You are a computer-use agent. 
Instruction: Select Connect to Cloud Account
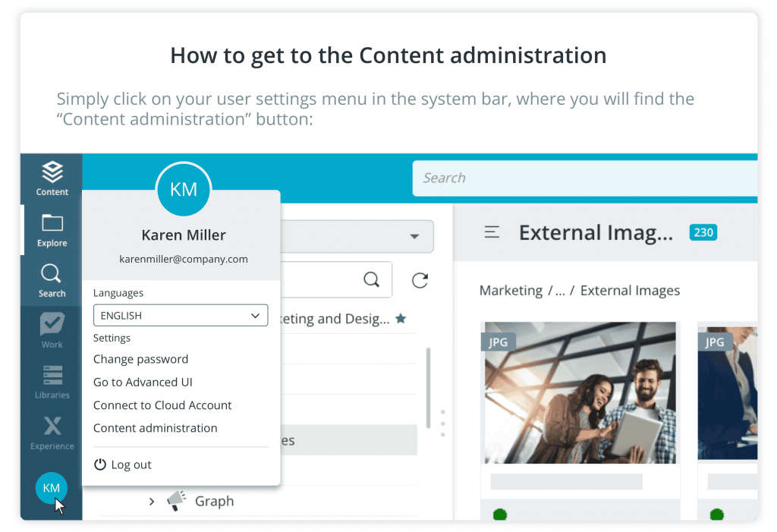[x=162, y=405]
